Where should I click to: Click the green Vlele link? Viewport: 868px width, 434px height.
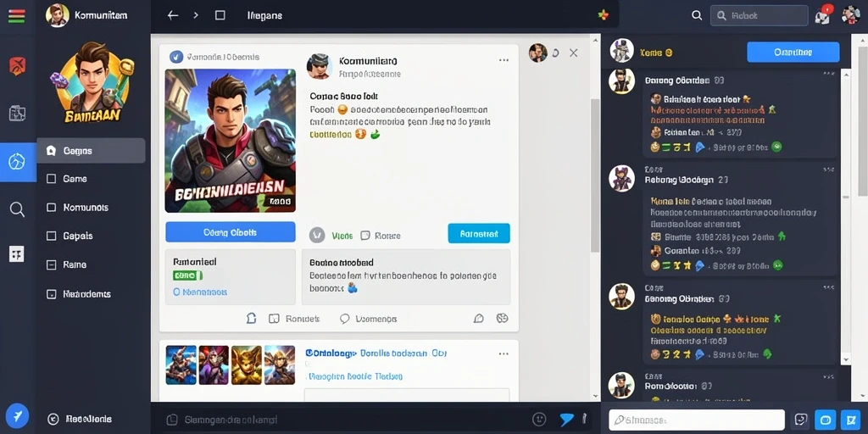point(342,236)
